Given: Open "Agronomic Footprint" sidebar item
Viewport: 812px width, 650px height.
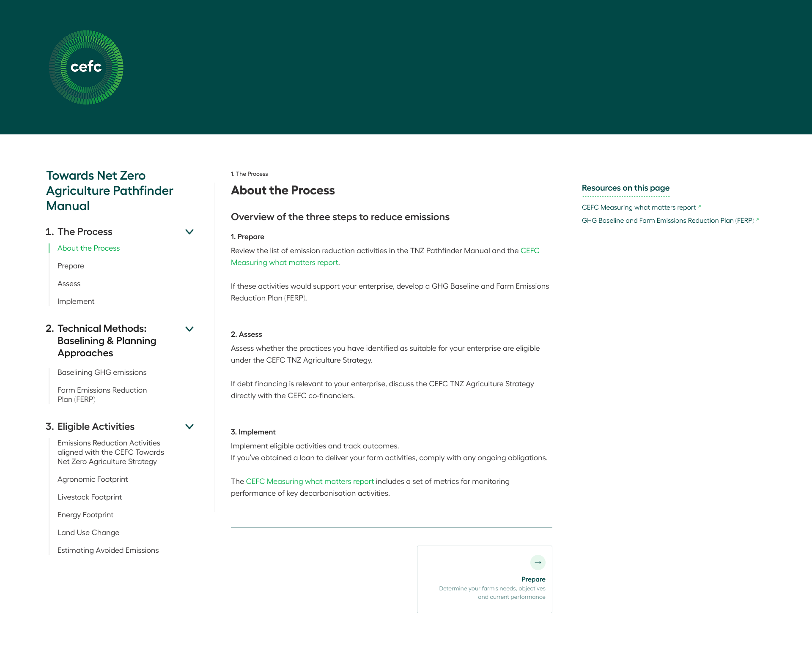Looking at the screenshot, I should [93, 479].
